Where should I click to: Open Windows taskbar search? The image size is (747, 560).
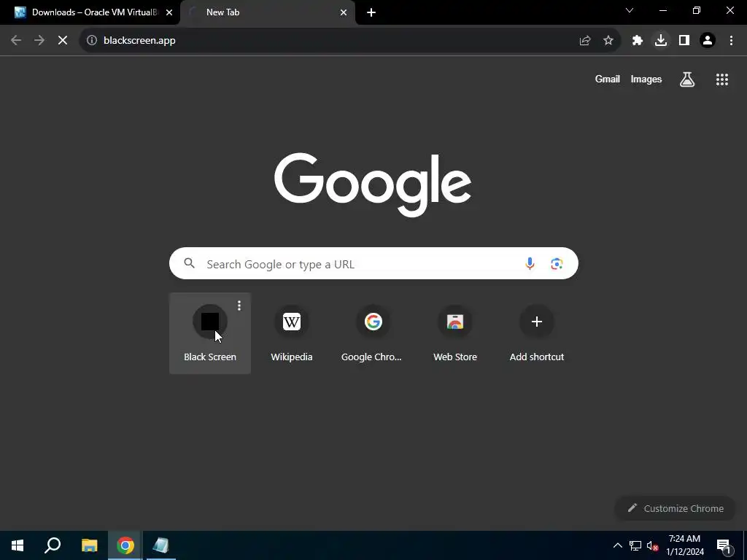tap(53, 545)
